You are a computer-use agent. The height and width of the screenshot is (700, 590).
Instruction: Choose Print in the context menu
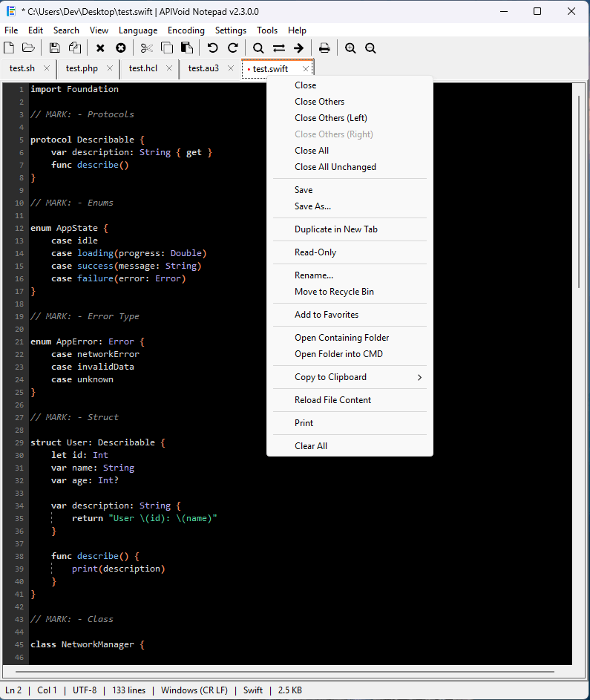point(350,423)
